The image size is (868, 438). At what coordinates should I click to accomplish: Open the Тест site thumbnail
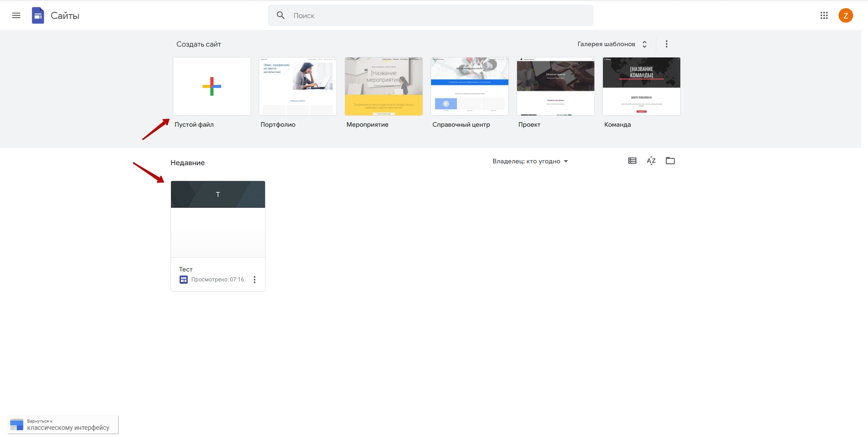(218, 219)
